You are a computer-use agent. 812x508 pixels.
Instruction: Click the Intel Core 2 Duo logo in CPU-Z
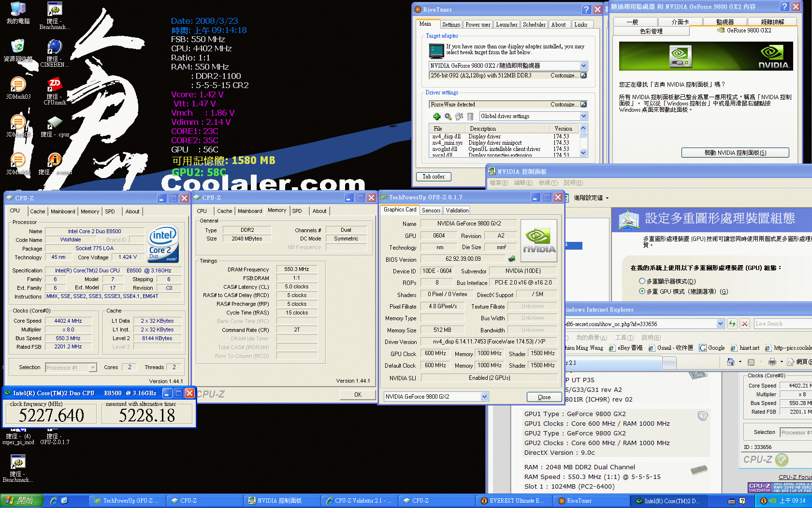163,243
